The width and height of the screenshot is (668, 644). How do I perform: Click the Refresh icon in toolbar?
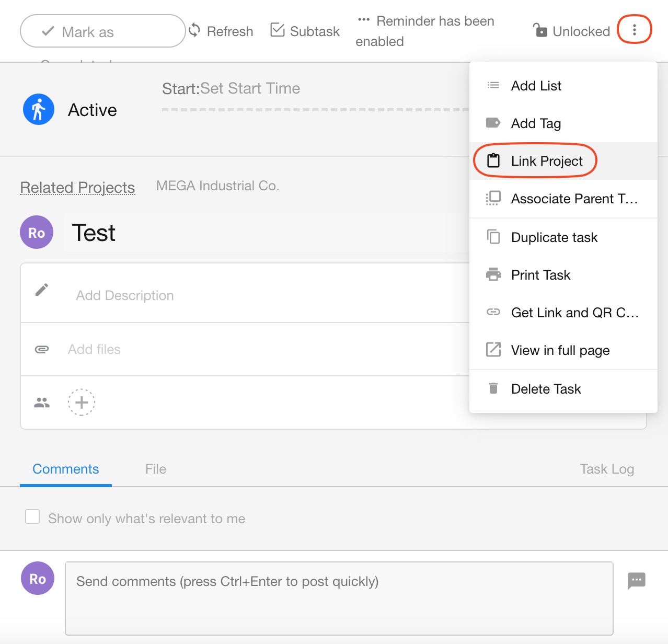tap(194, 30)
